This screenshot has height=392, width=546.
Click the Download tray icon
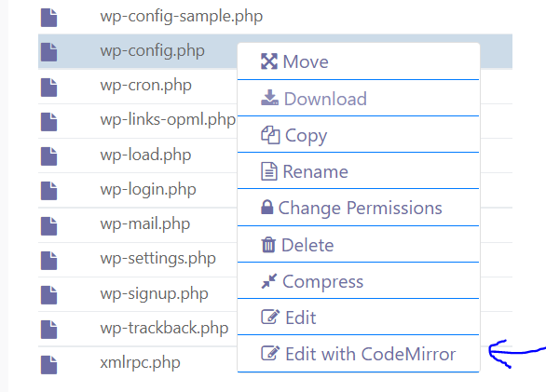point(269,98)
